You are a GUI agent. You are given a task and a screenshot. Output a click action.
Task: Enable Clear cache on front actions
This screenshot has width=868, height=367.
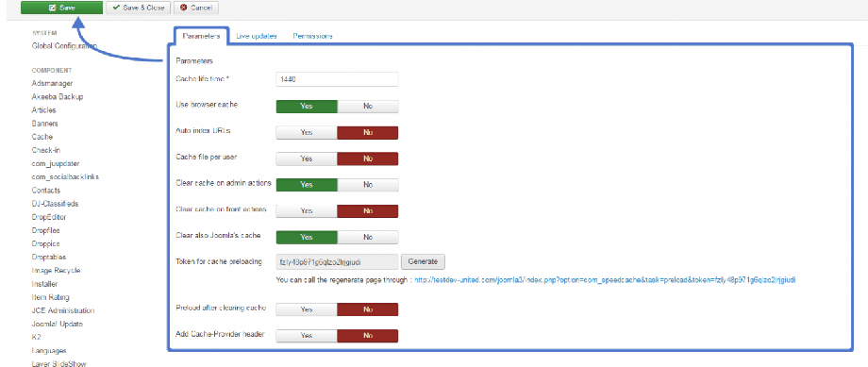pos(307,211)
